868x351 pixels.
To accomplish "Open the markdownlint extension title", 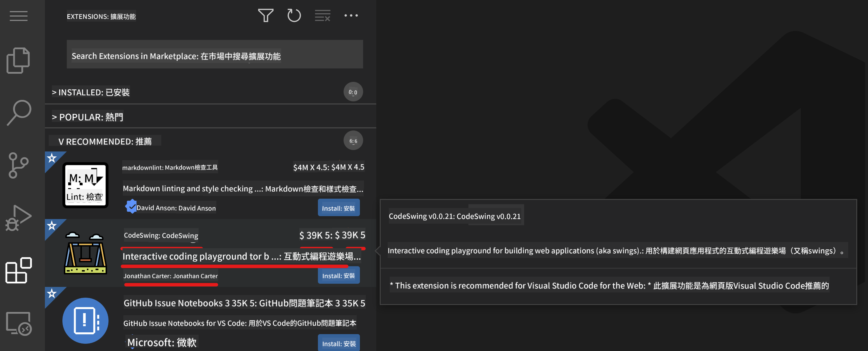I will coord(170,167).
